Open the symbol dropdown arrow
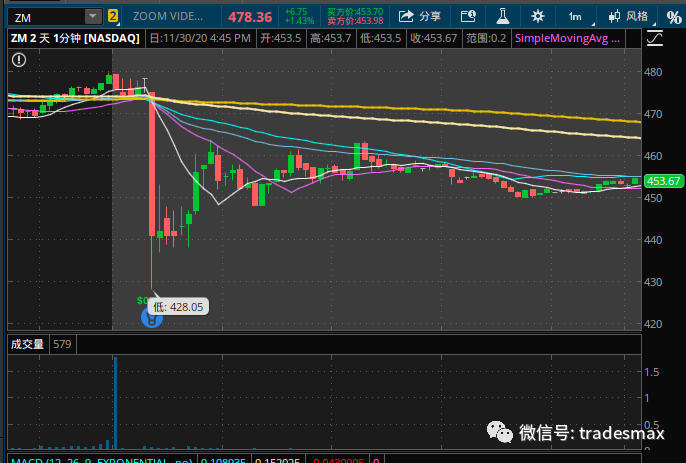The width and height of the screenshot is (686, 463). click(x=93, y=17)
